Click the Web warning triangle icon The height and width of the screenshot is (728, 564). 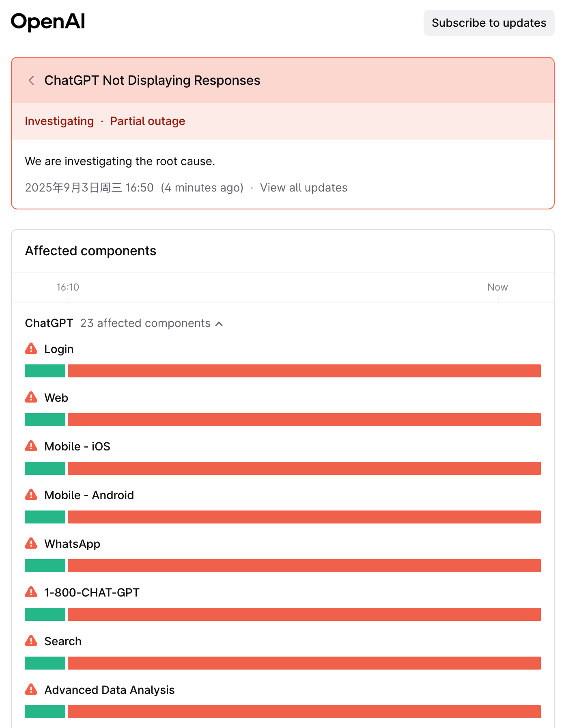click(31, 397)
